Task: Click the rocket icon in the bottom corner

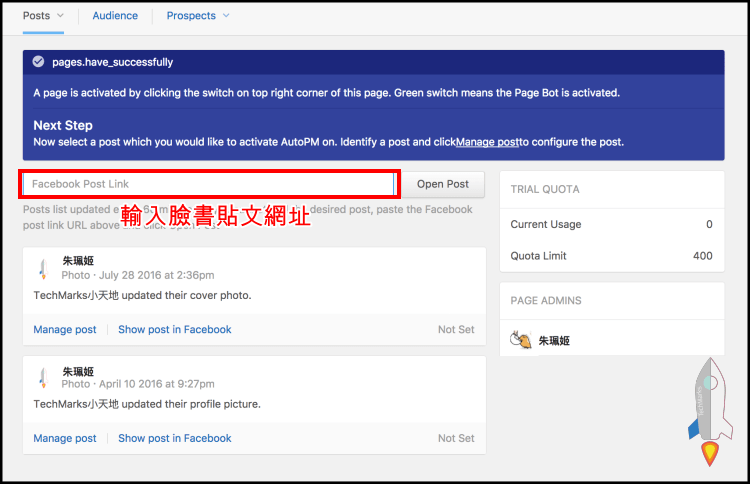Action: point(709,411)
